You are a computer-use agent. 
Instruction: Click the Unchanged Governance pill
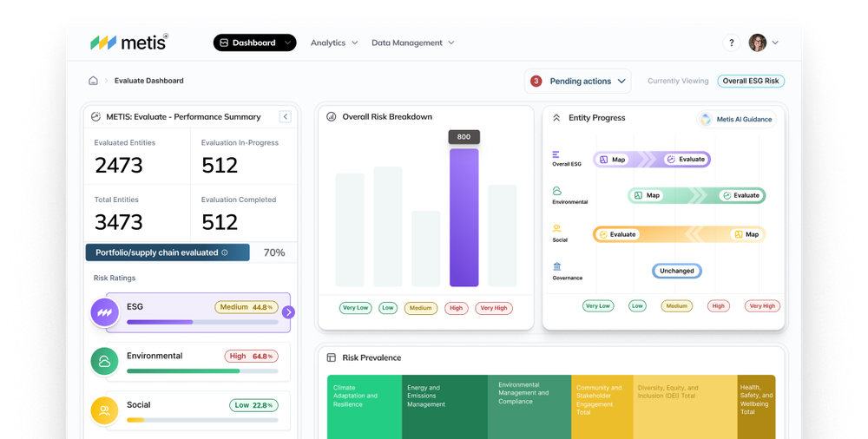click(x=677, y=271)
